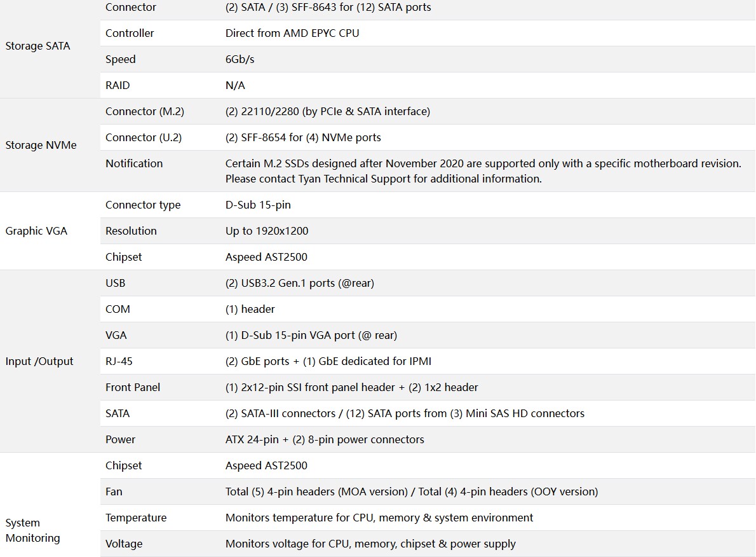The height and width of the screenshot is (557, 756).
Task: Click the Connector (M.2) row label
Action: [x=145, y=111]
